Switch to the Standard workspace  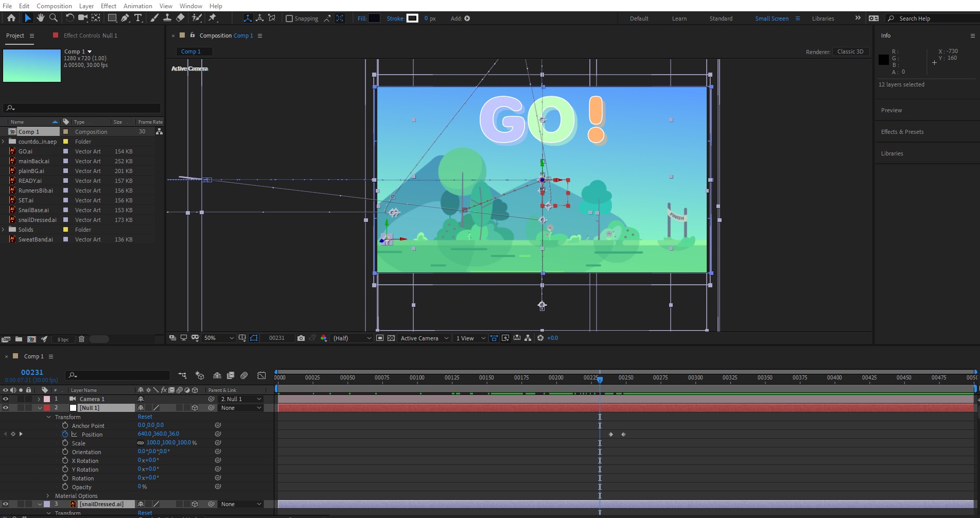pyautogui.click(x=721, y=19)
